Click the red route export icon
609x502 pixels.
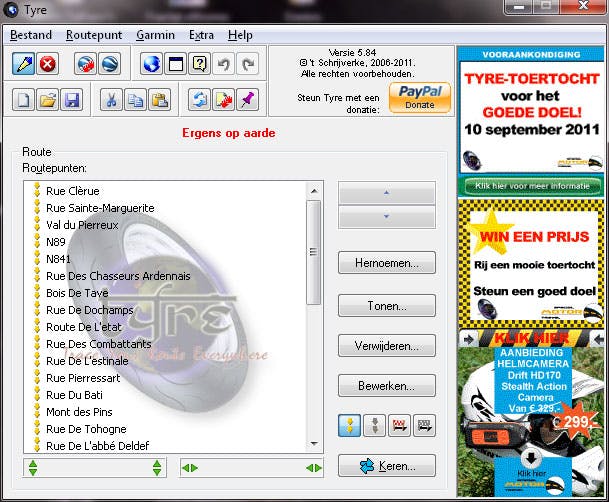[399, 426]
